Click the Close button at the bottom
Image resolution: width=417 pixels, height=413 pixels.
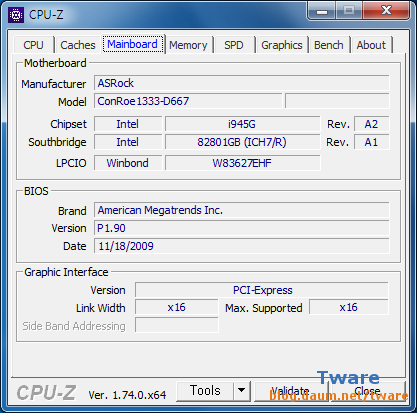click(x=368, y=391)
